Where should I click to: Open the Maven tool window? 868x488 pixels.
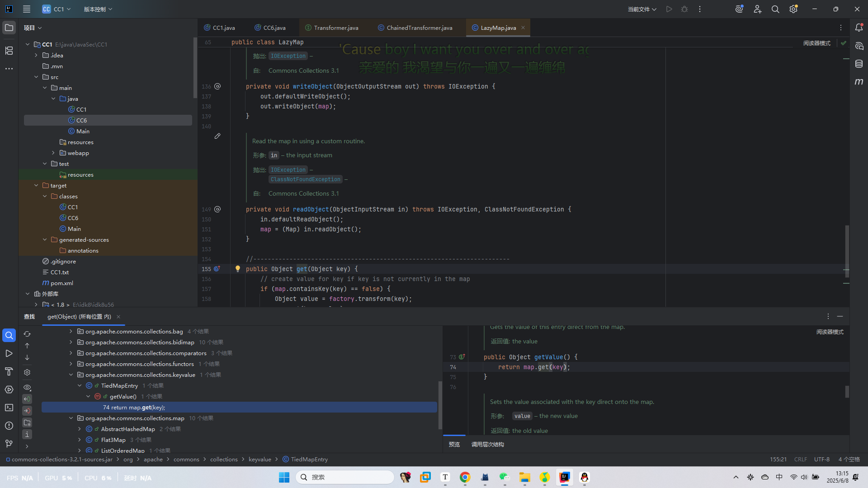coord(859,82)
